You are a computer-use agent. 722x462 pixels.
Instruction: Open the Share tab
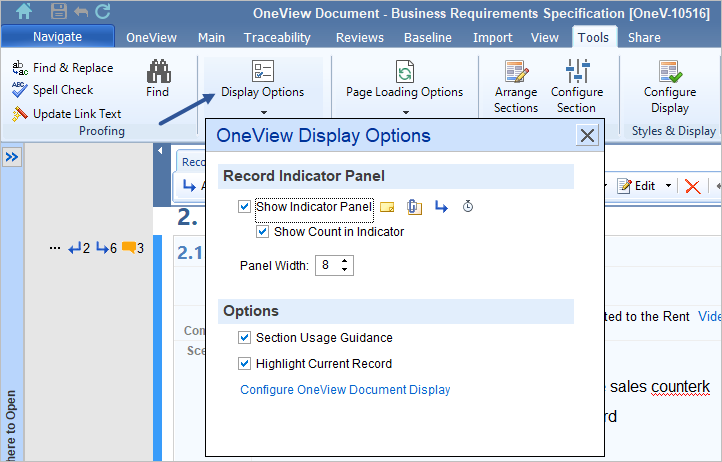tap(644, 37)
